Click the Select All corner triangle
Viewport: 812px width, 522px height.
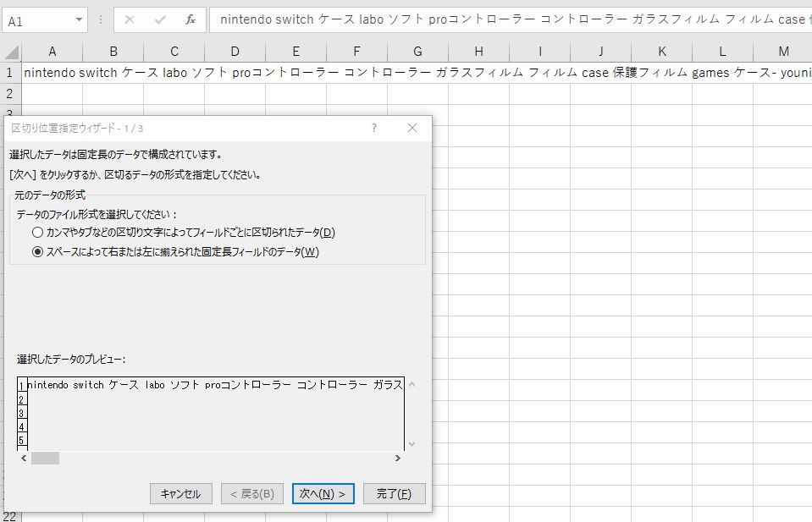(11, 52)
